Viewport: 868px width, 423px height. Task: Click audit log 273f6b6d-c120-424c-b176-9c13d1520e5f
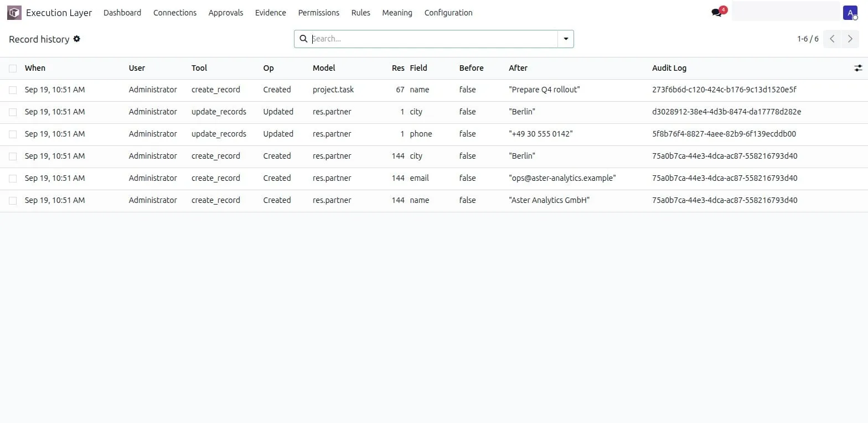click(x=724, y=90)
